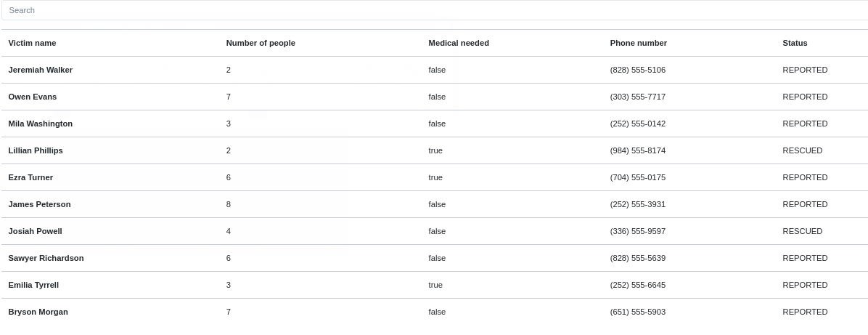
Task: Click phone number (984) 555-8174
Action: click(x=637, y=150)
